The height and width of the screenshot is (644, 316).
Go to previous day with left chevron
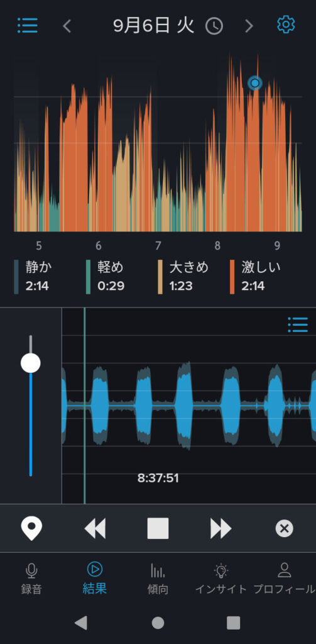pyautogui.click(x=67, y=26)
